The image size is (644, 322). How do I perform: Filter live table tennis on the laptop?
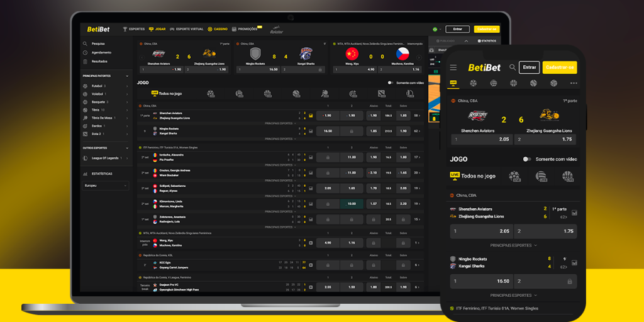point(325,94)
